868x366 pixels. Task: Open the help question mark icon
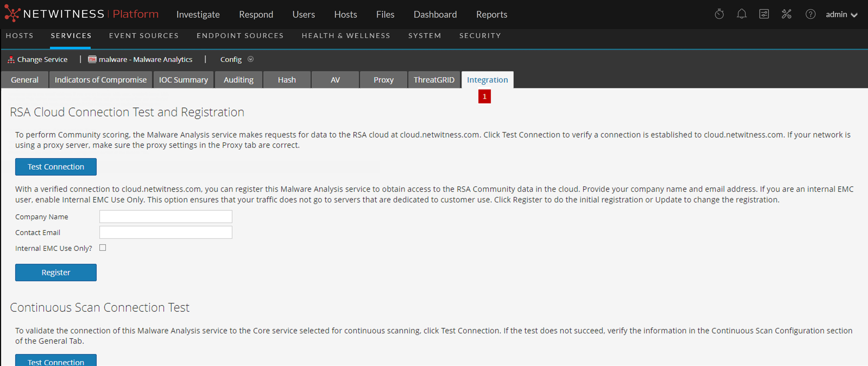[810, 14]
